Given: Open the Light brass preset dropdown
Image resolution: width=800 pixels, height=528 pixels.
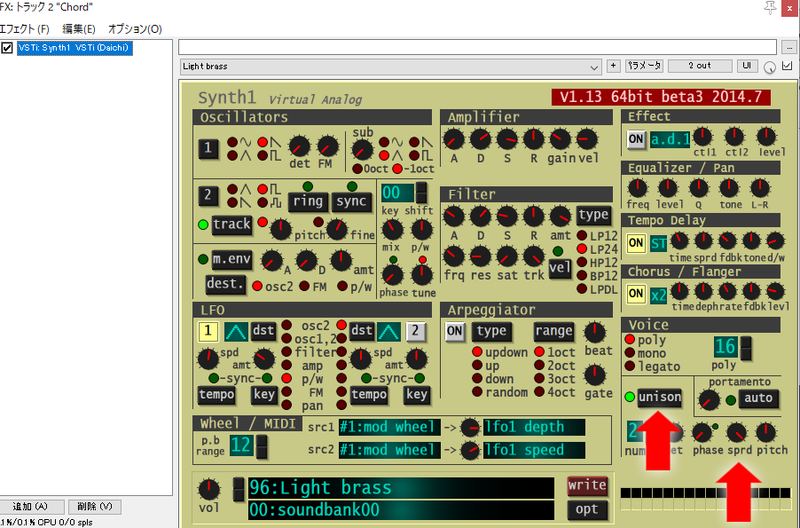Looking at the screenshot, I should 391,66.
